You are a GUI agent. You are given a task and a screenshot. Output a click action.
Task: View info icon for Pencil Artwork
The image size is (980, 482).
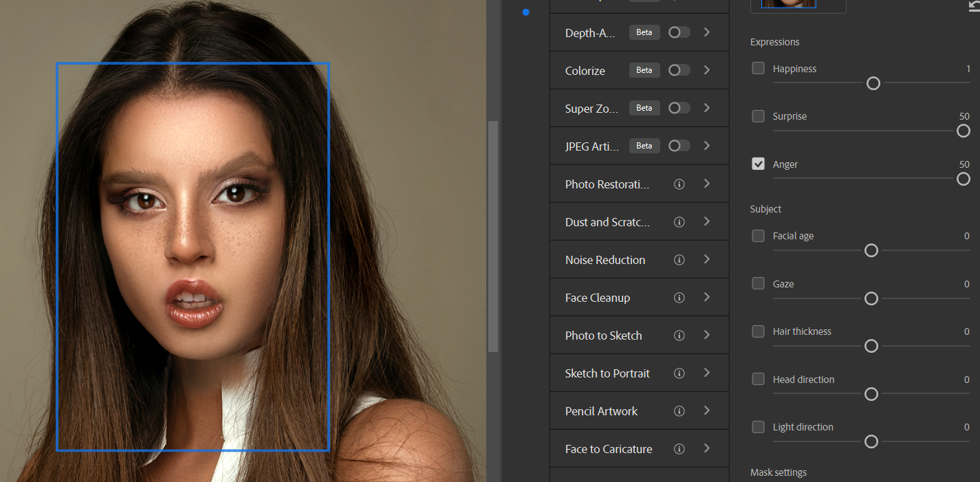click(679, 411)
